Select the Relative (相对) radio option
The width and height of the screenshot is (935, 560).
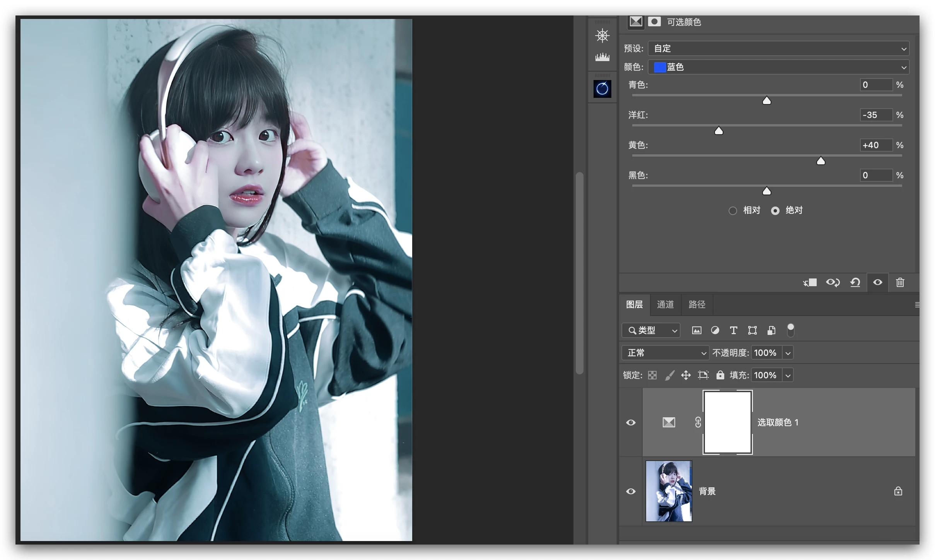pyautogui.click(x=732, y=211)
